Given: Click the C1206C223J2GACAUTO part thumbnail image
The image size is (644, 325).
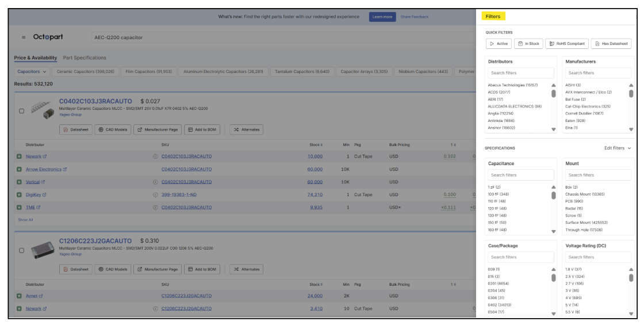Looking at the screenshot, I should pyautogui.click(x=43, y=250).
